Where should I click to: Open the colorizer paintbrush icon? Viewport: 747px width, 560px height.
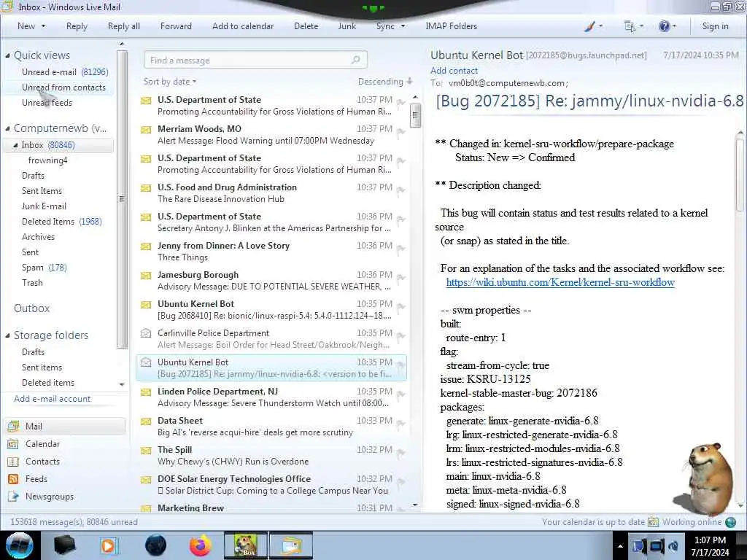click(x=589, y=26)
